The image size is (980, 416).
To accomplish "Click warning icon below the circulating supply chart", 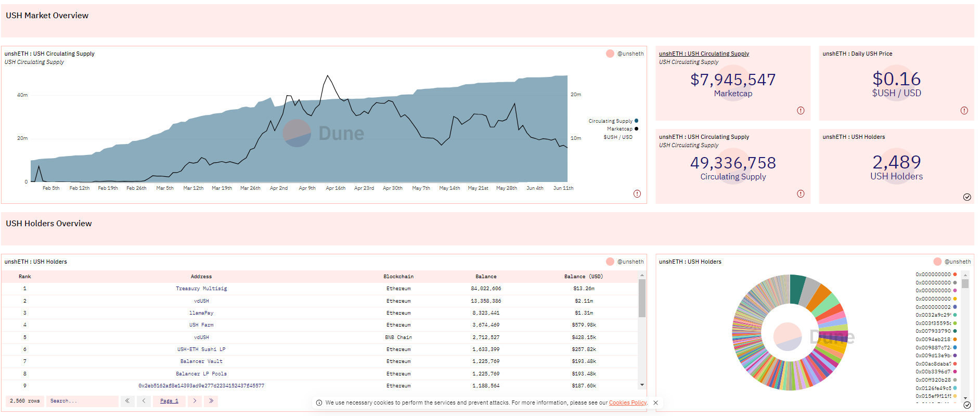I will (637, 194).
